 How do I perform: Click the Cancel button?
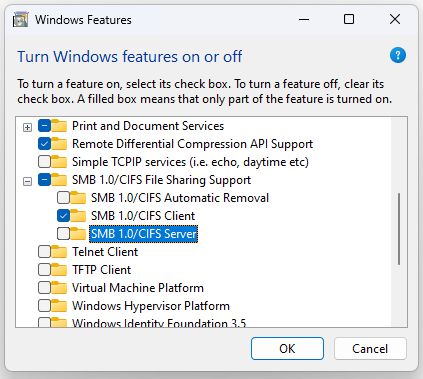click(x=370, y=349)
